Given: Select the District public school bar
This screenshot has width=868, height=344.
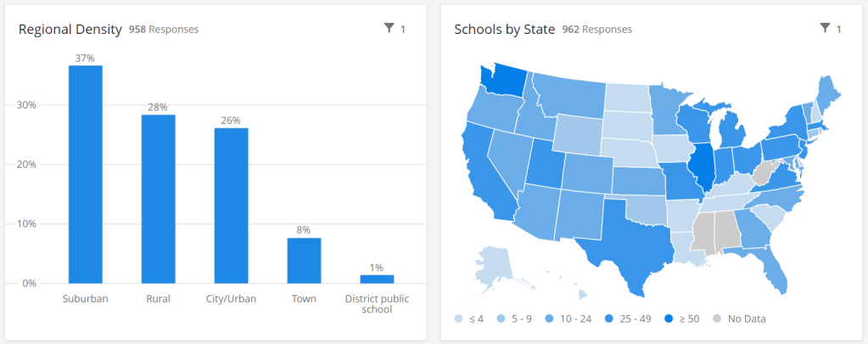Looking at the screenshot, I should tap(377, 279).
